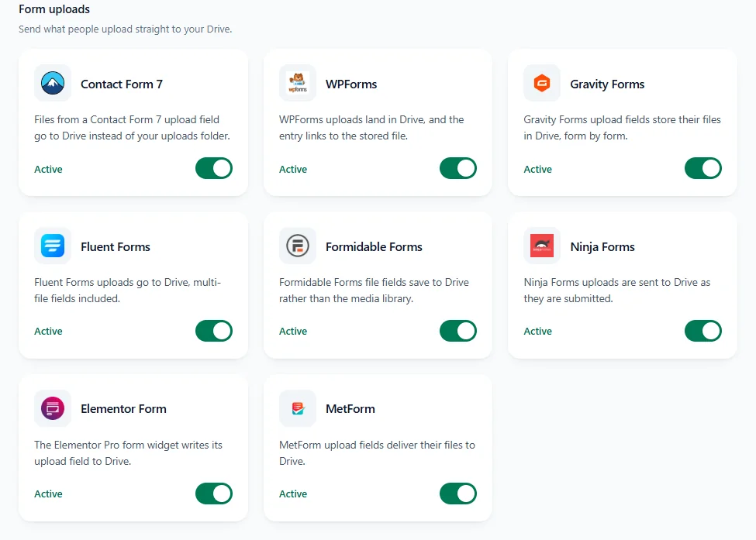Viewport: 756px width, 540px height.
Task: Click the Ninja Forms card title
Action: point(602,247)
